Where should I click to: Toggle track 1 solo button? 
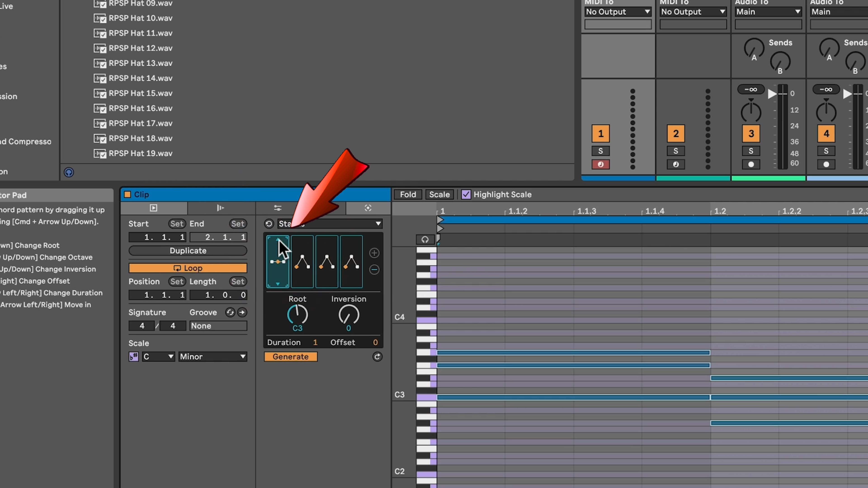pos(600,151)
